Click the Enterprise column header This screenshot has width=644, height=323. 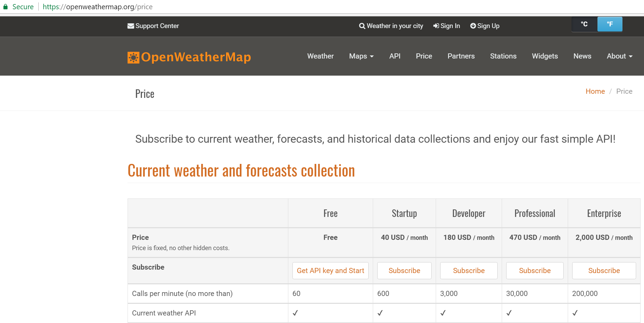coord(604,214)
